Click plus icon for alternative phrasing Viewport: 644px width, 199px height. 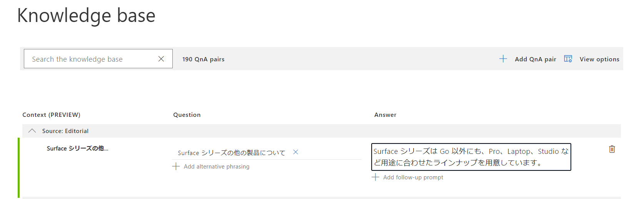(176, 166)
